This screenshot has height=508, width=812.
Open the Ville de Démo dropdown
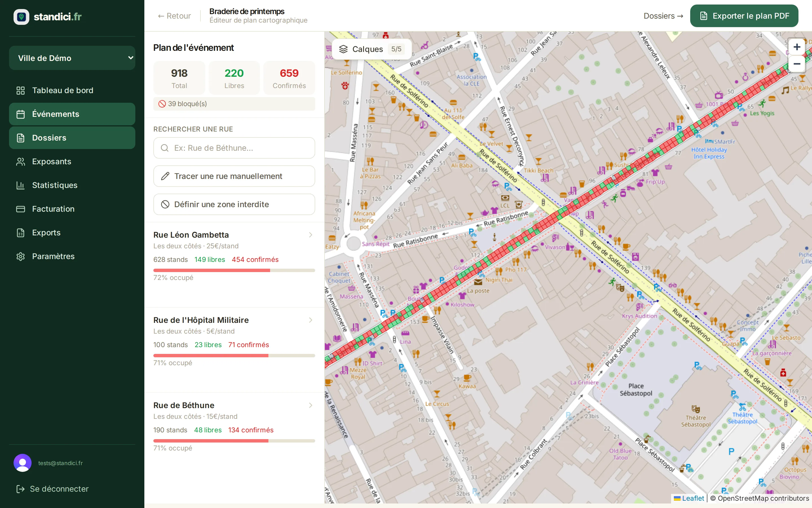72,58
